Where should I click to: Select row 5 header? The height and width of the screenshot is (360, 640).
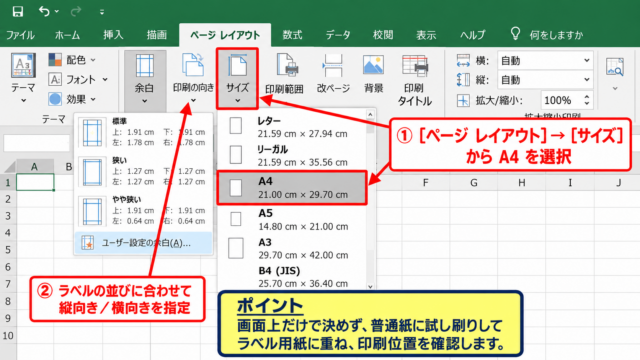8,250
